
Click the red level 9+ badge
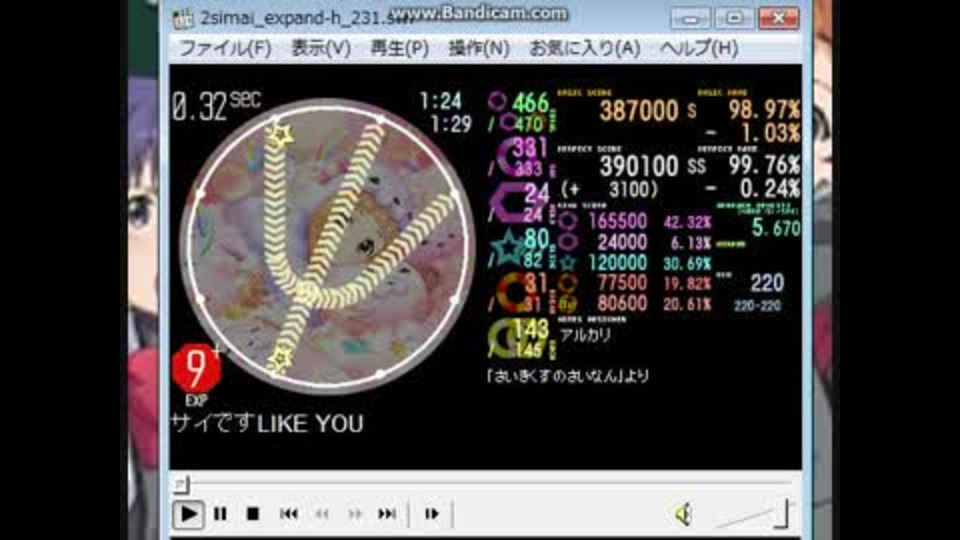click(197, 369)
